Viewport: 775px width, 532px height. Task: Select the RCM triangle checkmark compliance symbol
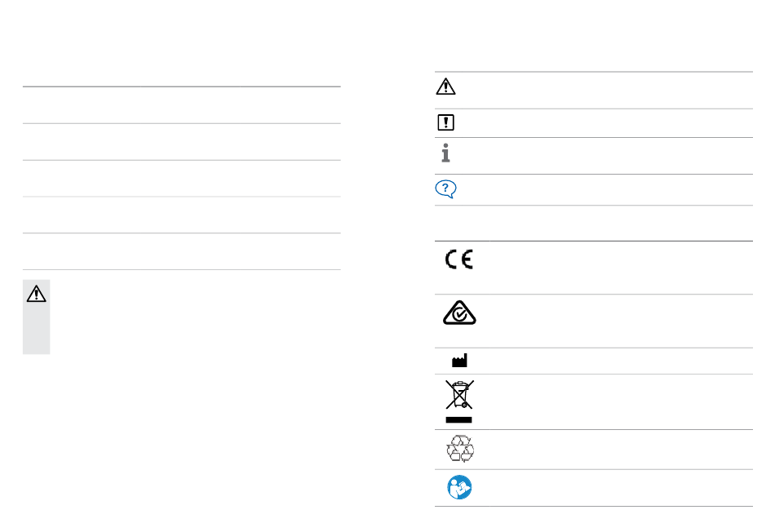pos(459,313)
